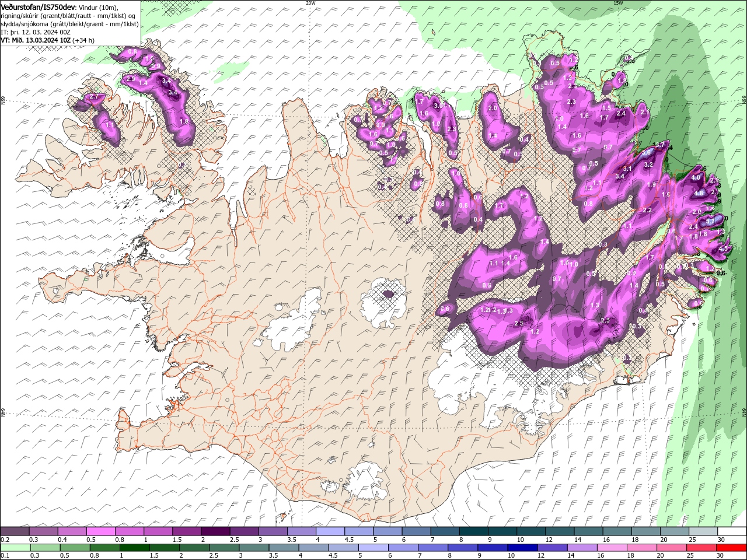
Task: Pick the snow legend swatch between 20 and 25
Action: (x=674, y=531)
